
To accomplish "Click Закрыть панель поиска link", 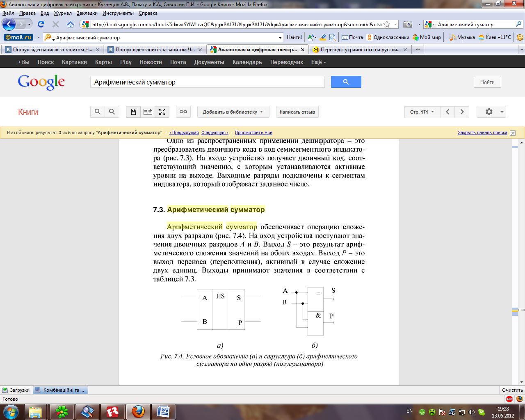I will point(482,132).
